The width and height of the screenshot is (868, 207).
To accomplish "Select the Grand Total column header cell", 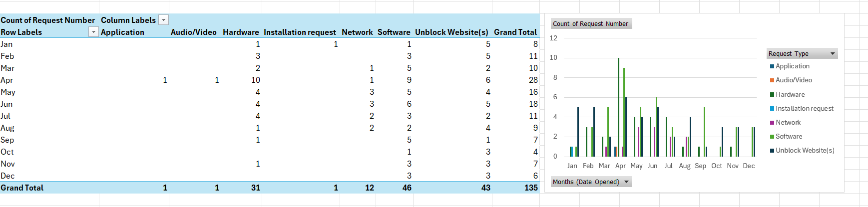I will pyautogui.click(x=515, y=32).
